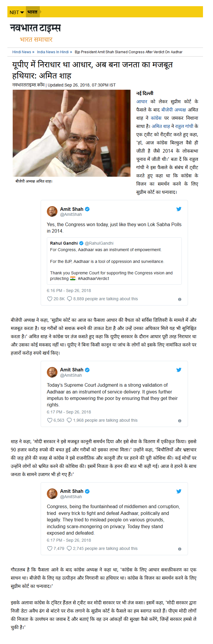
Task: Like the second tweet with 6,563 likes
Action: (50, 420)
